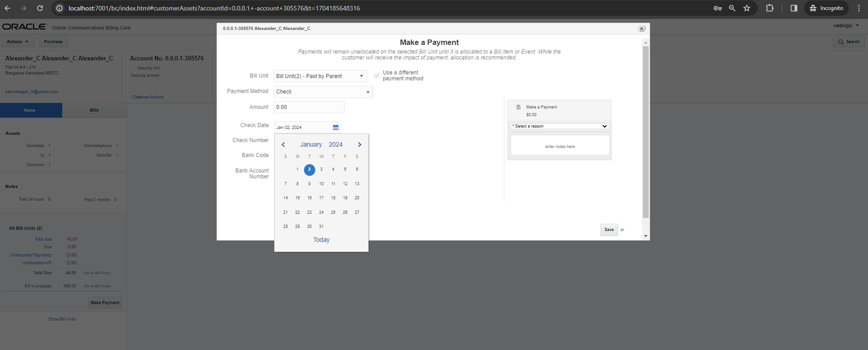This screenshot has width=868, height=350.
Task: Click the month January in calendar header
Action: 311,145
